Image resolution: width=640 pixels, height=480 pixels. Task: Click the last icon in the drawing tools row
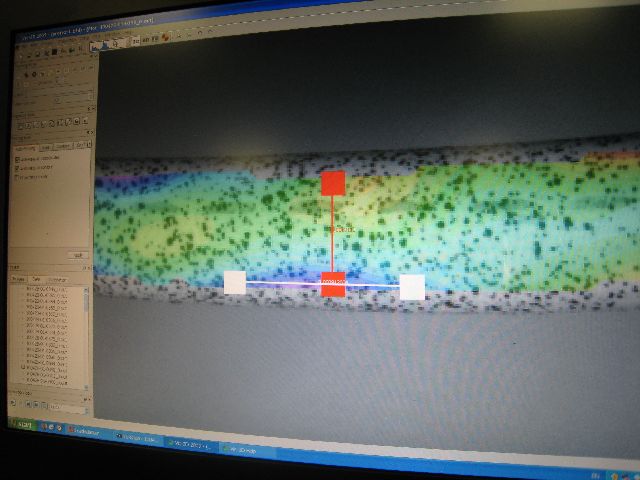(x=84, y=121)
